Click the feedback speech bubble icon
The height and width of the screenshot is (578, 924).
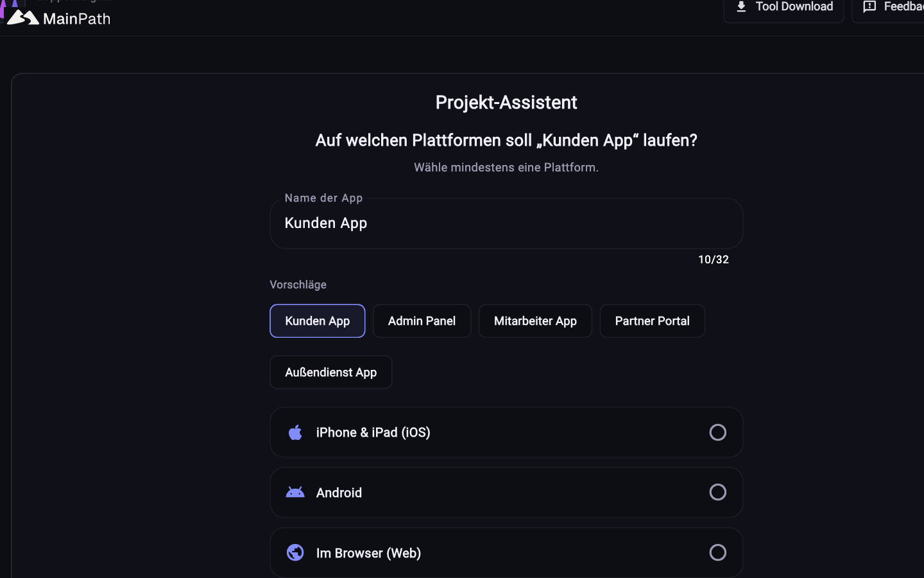pos(869,6)
